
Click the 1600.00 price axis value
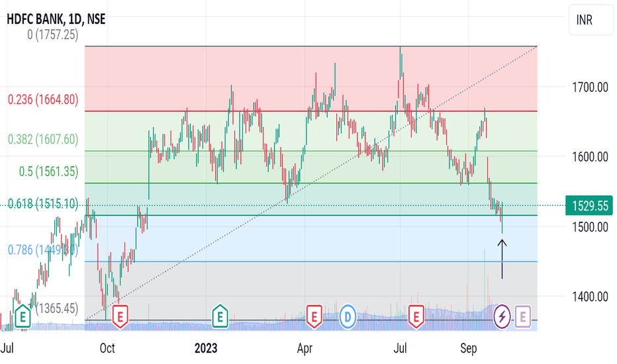pos(590,157)
